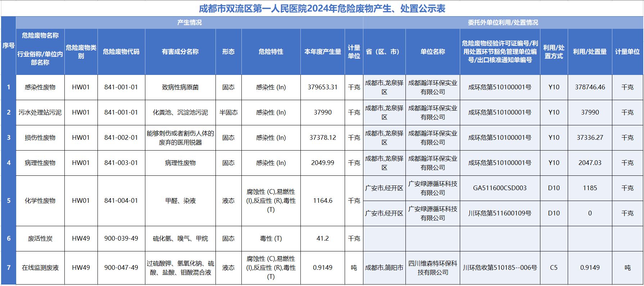Click the table title mentioning 2024年危险废物产生、处置公示表
Screen dimensions: 644x286
pyautogui.click(x=322, y=8)
